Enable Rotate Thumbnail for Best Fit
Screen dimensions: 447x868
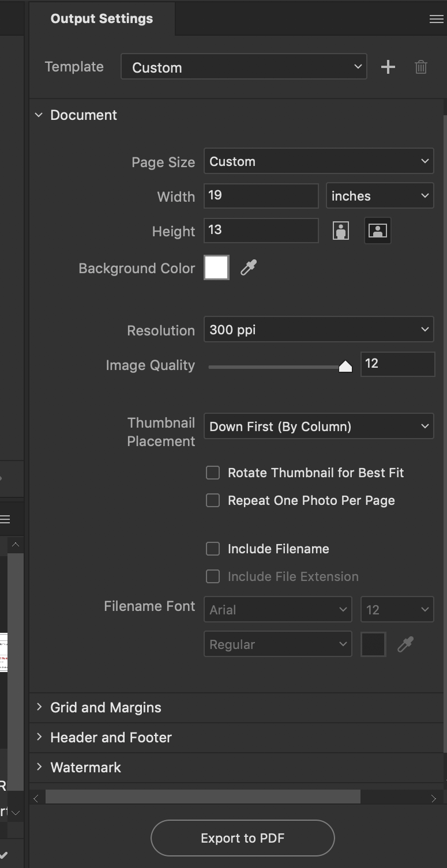point(213,473)
